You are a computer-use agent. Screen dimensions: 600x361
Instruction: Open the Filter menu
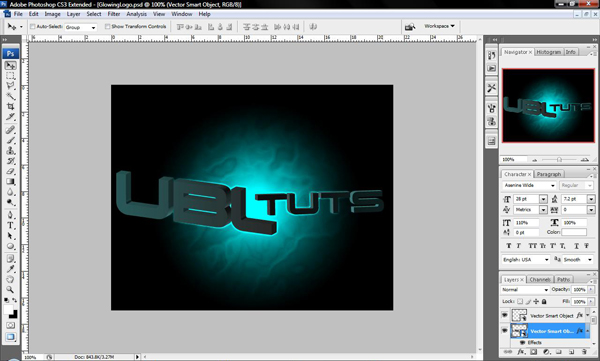tap(114, 14)
